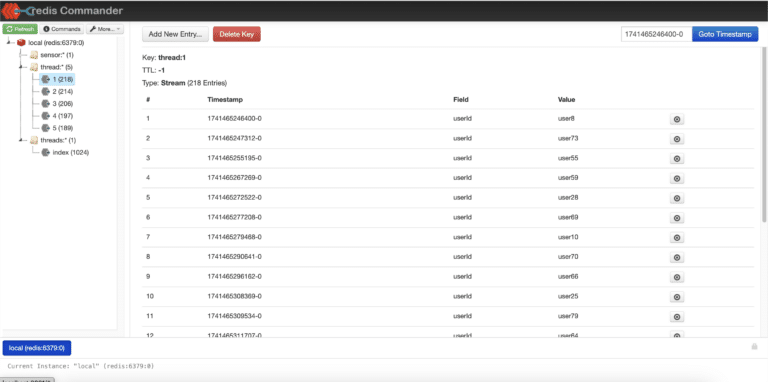Click the value user70 cell

coord(568,257)
